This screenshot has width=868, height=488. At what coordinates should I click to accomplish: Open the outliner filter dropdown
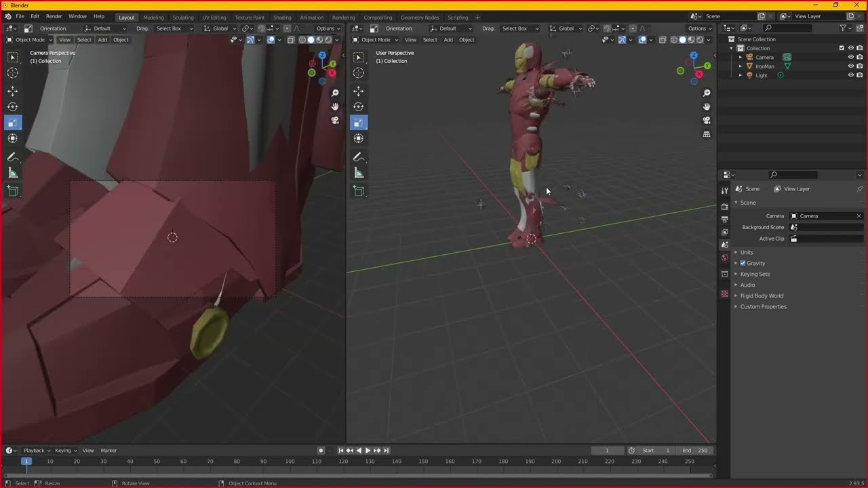coord(846,28)
